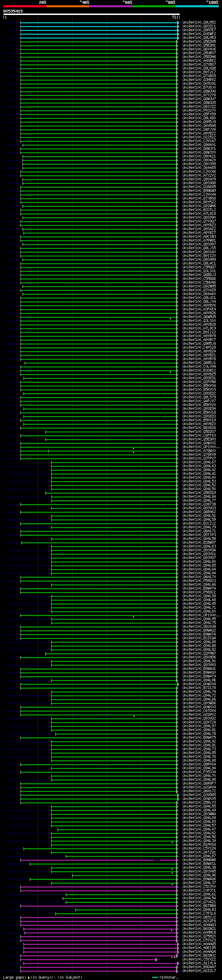Select label UniRef100_Q3HRV2

point(199,80)
